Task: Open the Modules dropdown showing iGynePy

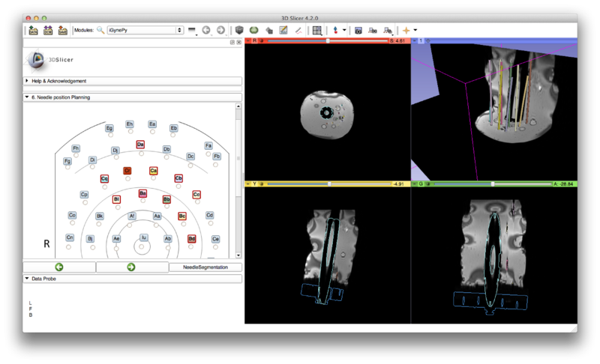Action: (x=145, y=31)
